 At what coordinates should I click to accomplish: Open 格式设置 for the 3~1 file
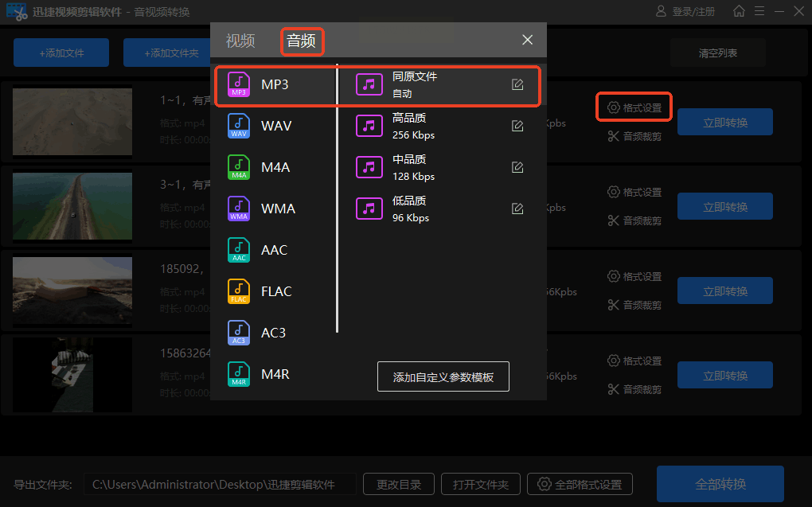point(634,192)
